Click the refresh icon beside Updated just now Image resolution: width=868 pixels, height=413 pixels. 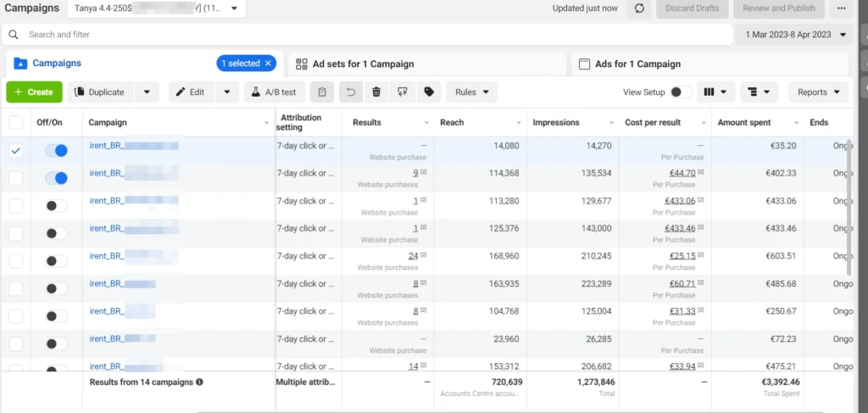tap(639, 8)
